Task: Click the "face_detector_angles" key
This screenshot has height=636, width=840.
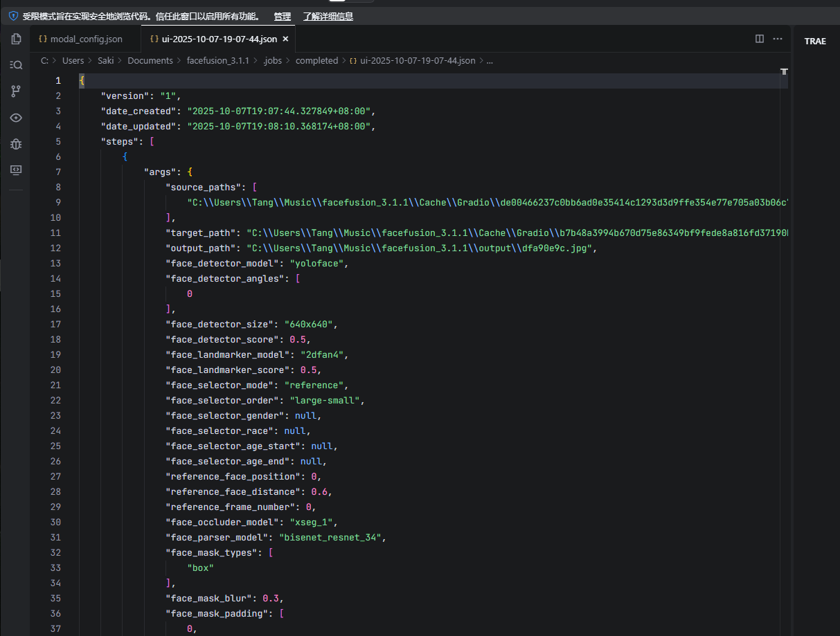Action: coord(227,278)
